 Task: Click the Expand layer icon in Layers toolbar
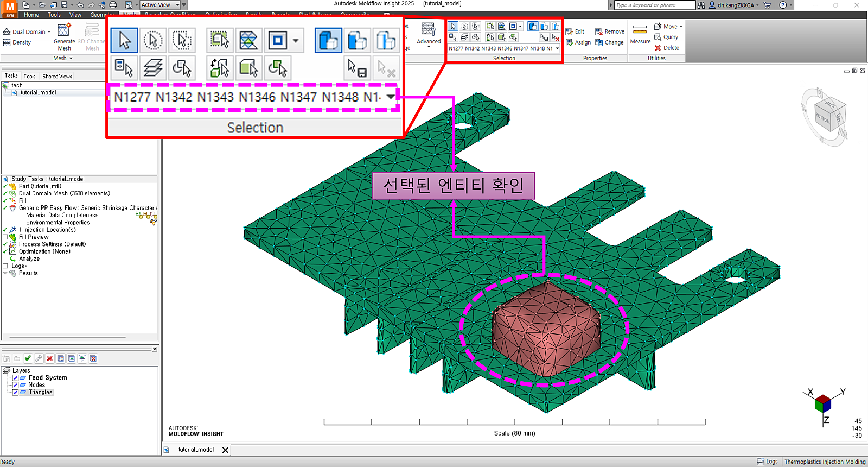click(x=82, y=358)
